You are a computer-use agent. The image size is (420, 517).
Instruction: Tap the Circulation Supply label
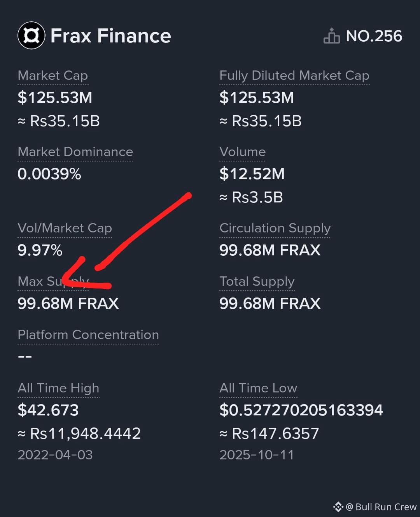tap(275, 228)
